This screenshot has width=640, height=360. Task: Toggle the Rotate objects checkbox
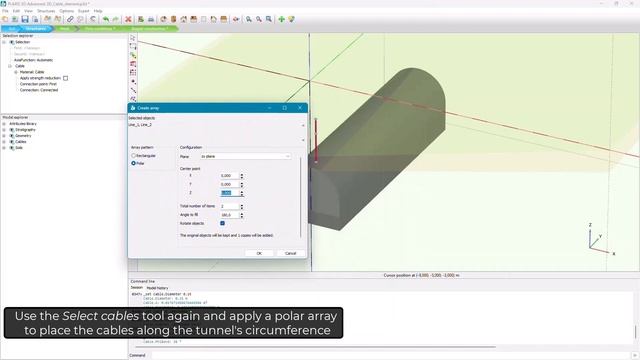(x=222, y=223)
